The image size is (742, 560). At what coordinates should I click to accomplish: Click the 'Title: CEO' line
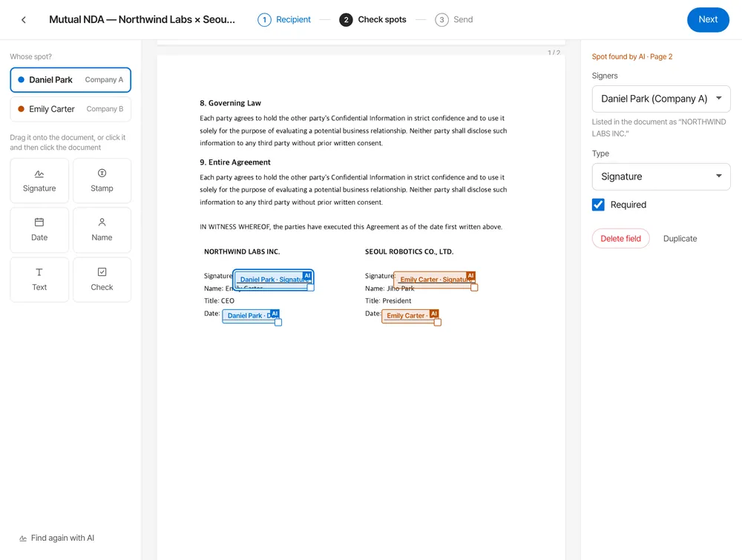click(x=219, y=301)
